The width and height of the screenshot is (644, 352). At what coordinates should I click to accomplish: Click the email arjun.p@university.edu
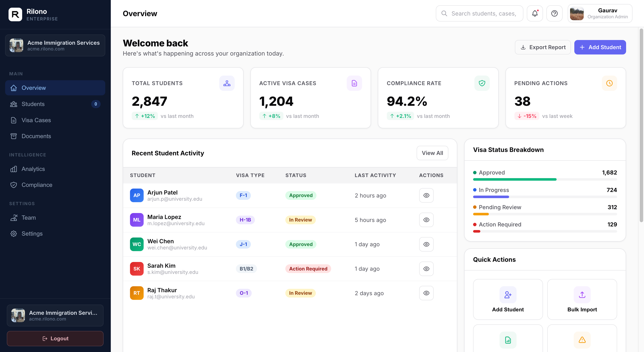click(x=175, y=199)
